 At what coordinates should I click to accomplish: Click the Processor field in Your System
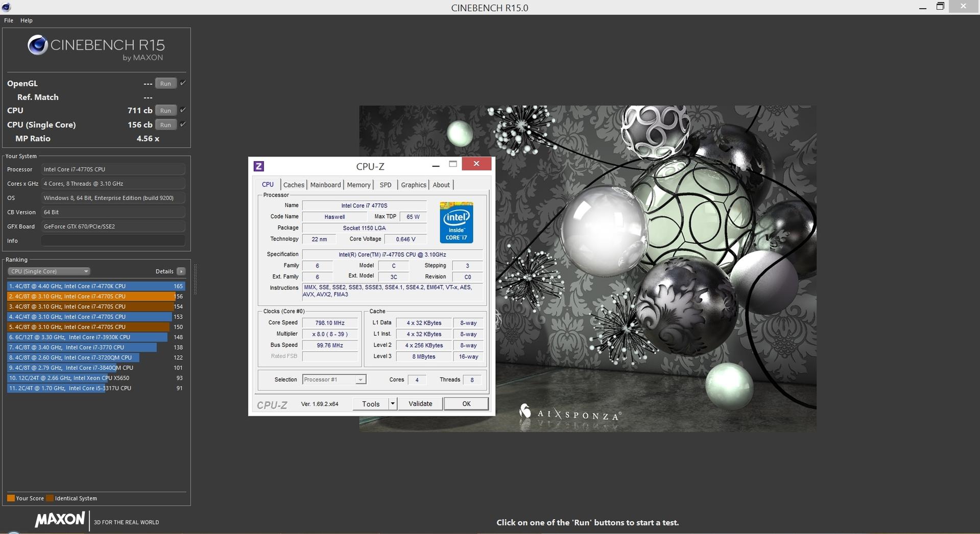(x=113, y=169)
